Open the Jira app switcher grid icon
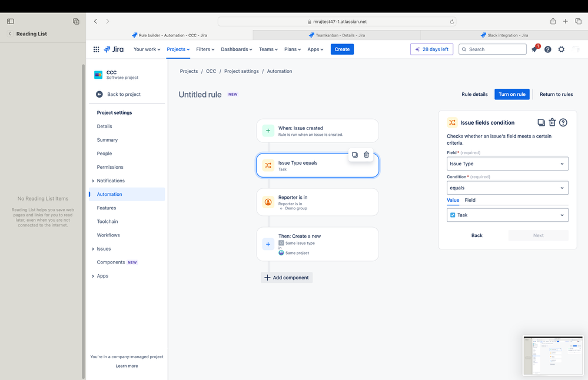588x380 pixels. [x=96, y=49]
